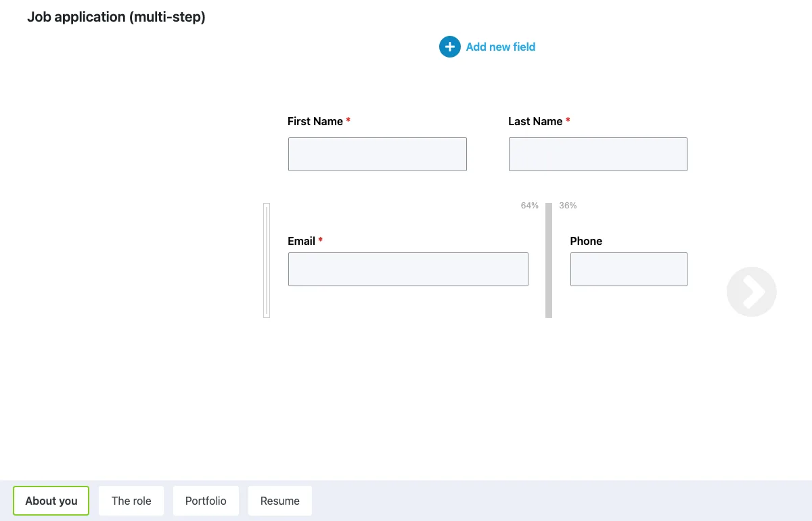Click the Last Name label

coord(535,121)
